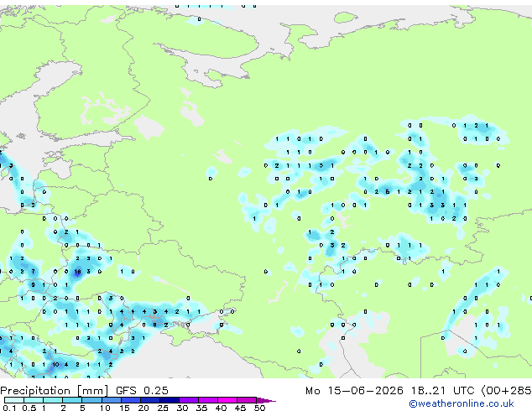Select the 35–40 mm legend color box
532x411 pixels.
point(208,400)
